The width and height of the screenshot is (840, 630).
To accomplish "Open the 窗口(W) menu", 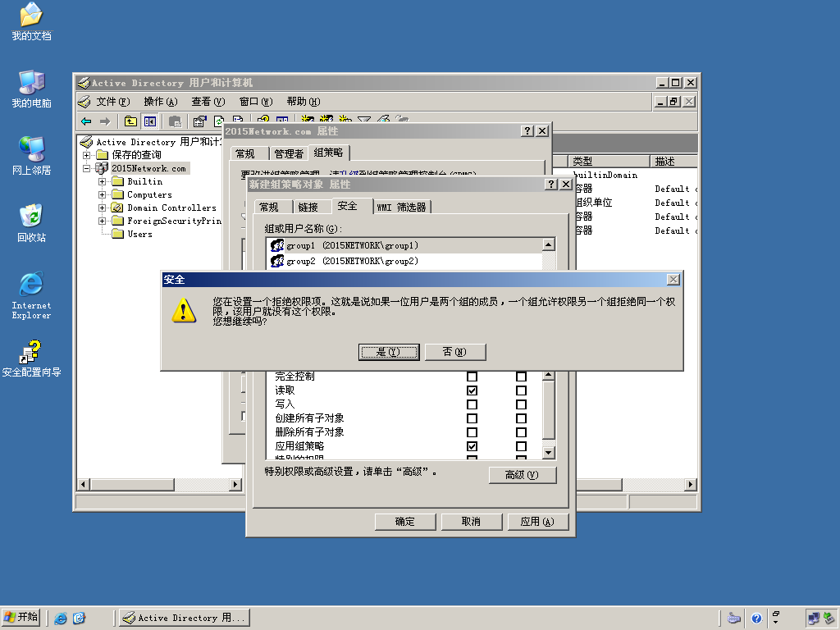I will point(256,102).
